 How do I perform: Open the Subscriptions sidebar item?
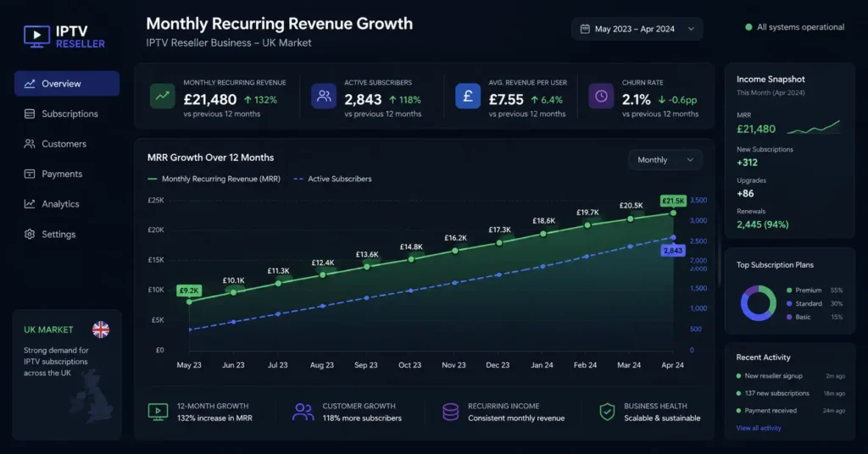pos(67,113)
